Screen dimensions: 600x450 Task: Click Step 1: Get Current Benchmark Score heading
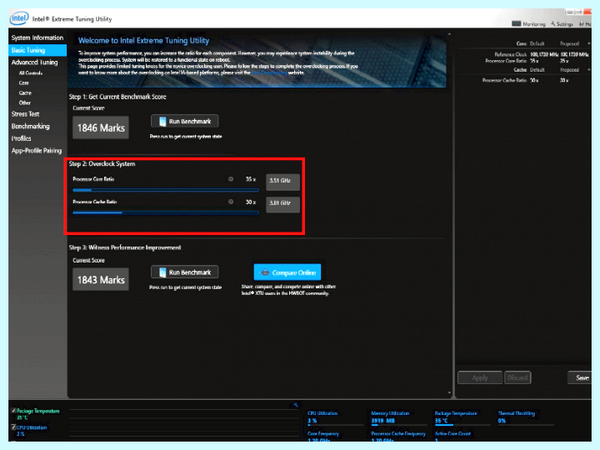click(x=117, y=97)
